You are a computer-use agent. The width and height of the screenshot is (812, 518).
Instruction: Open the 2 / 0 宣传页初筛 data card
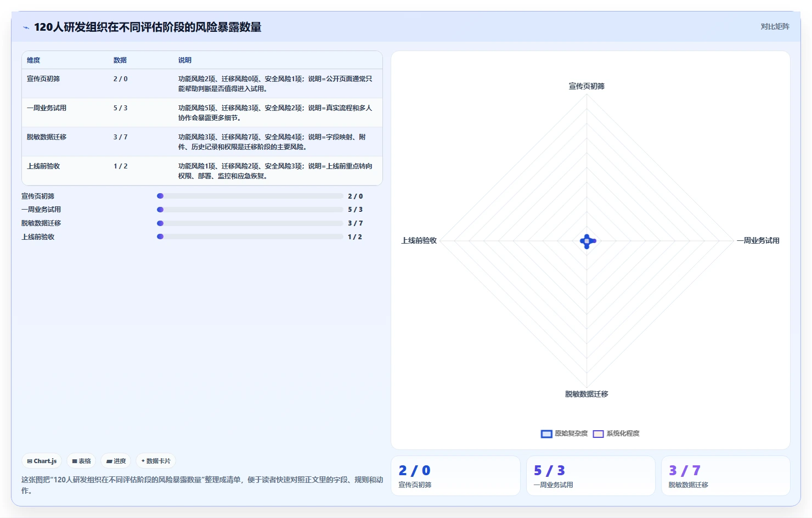click(455, 476)
